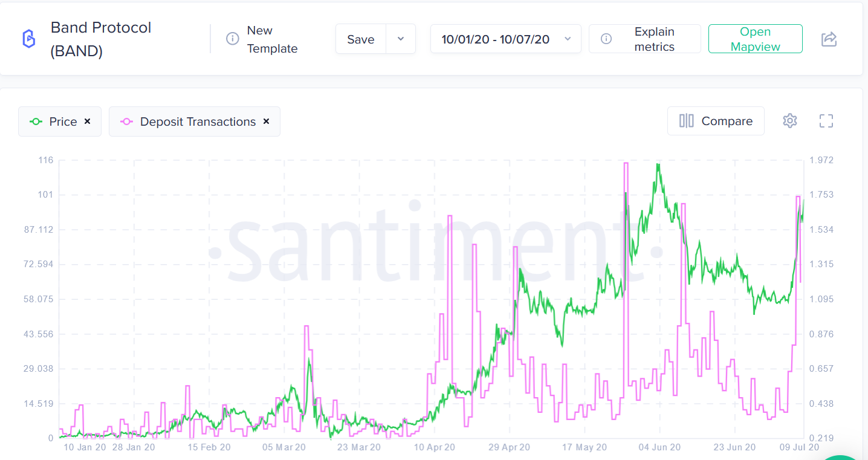868x460 pixels.
Task: Click the 0.438 right axis value
Action: click(x=821, y=403)
